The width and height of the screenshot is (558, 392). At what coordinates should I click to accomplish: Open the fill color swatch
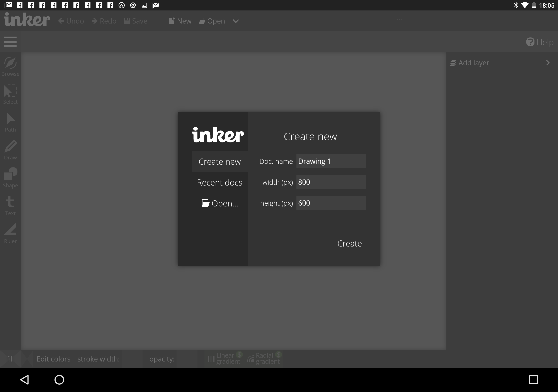pyautogui.click(x=10, y=359)
